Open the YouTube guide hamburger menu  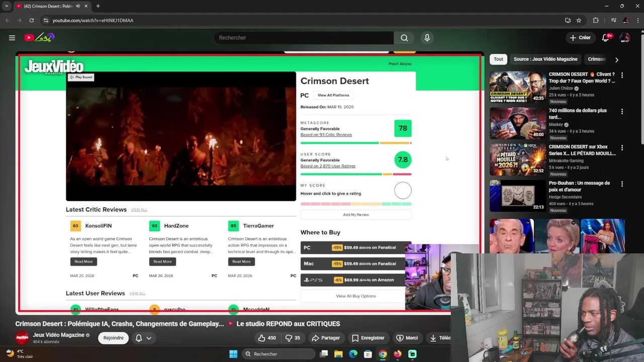12,38
